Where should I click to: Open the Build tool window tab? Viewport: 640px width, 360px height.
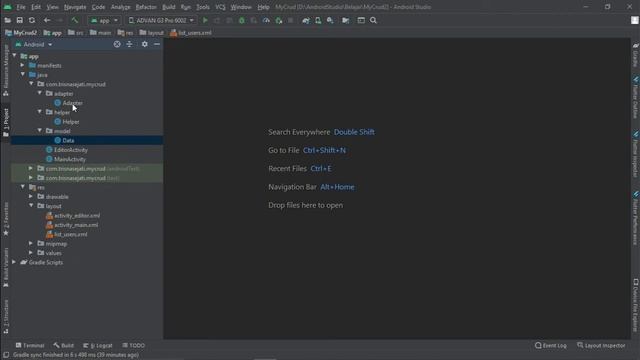point(64,345)
